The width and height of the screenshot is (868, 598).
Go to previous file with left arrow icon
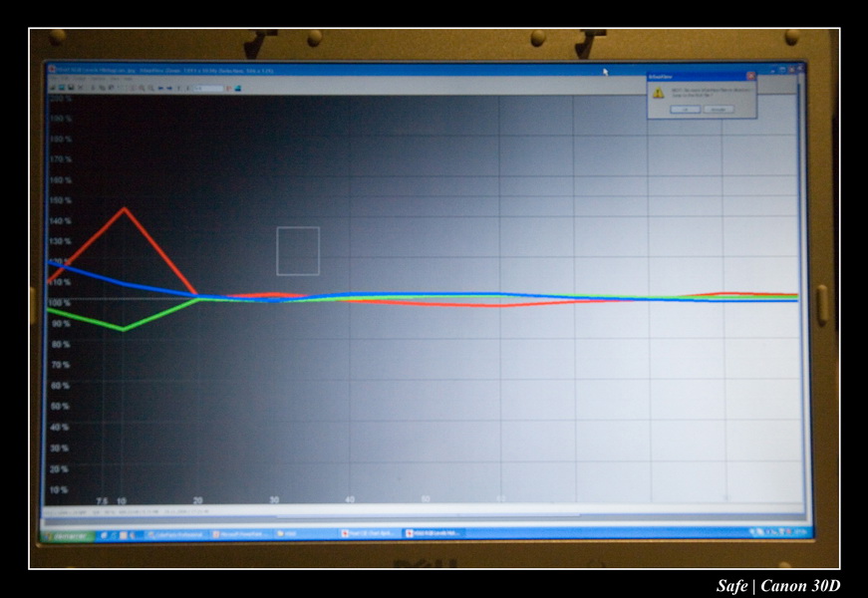click(x=160, y=88)
